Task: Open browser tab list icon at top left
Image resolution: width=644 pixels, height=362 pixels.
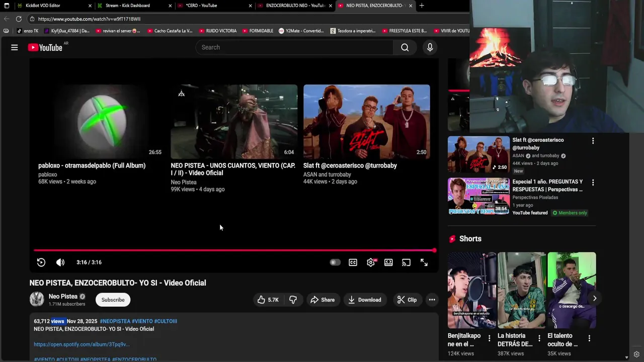Action: 6,6
